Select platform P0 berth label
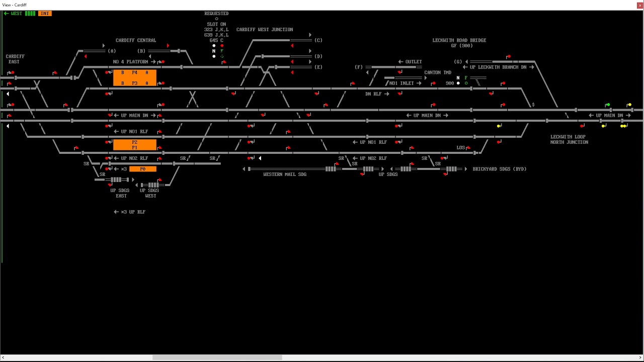Screen dimensions: 644x362 click(142, 169)
